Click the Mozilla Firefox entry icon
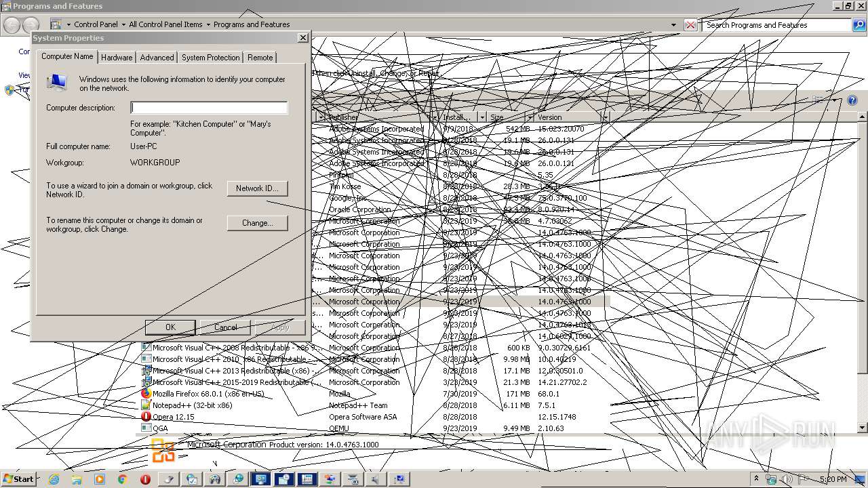The height and width of the screenshot is (488, 868). (x=146, y=394)
